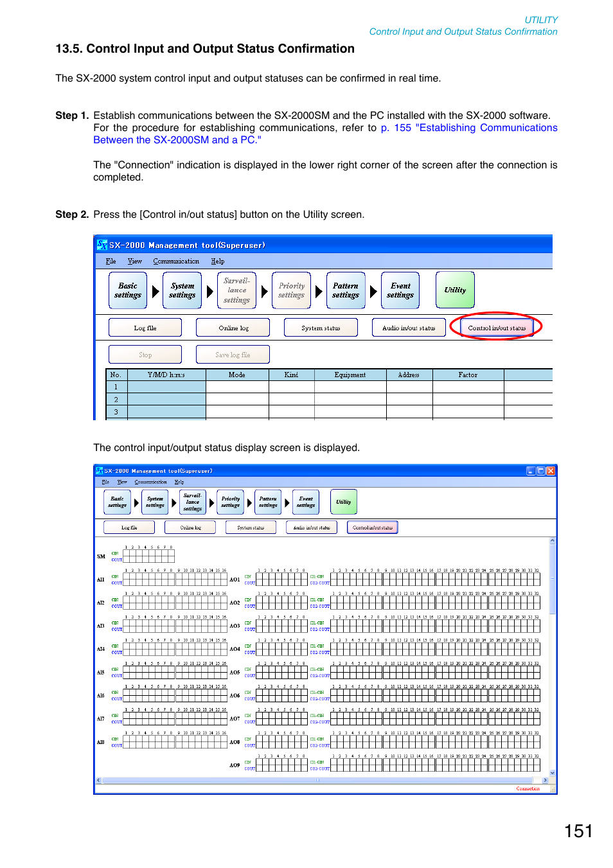Open Event settings in upper screenshot

(x=400, y=290)
